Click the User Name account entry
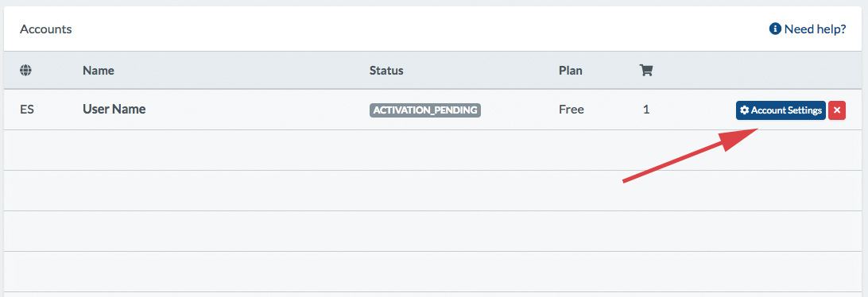 114,109
